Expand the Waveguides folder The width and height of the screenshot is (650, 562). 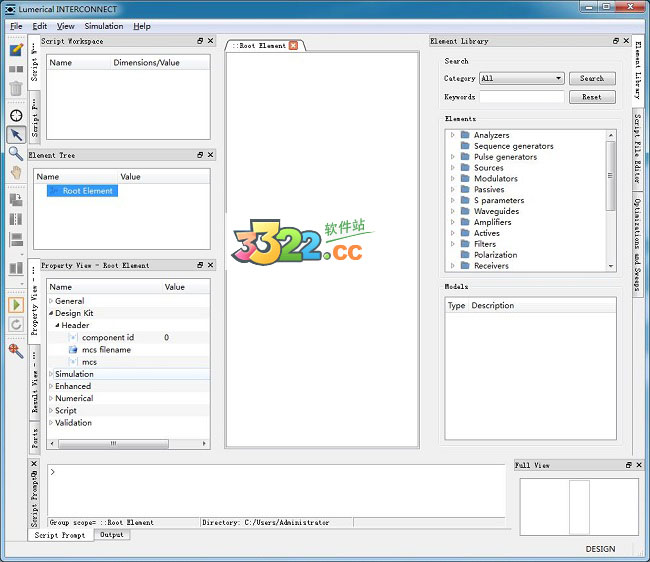[452, 211]
